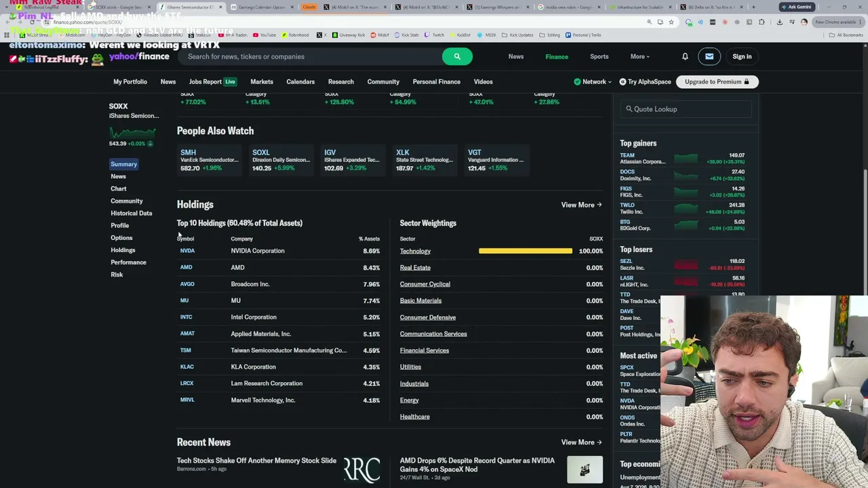868x488 pixels.
Task: Click the Finance header link
Action: point(557,57)
